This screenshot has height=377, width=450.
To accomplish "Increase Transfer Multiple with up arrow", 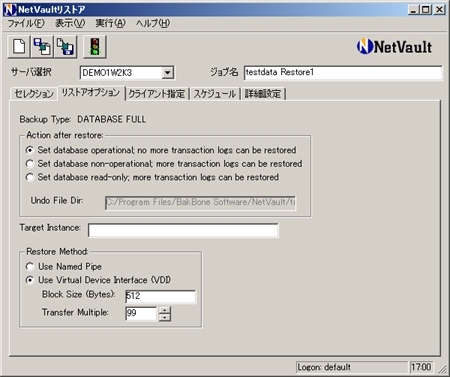I will click(x=165, y=310).
